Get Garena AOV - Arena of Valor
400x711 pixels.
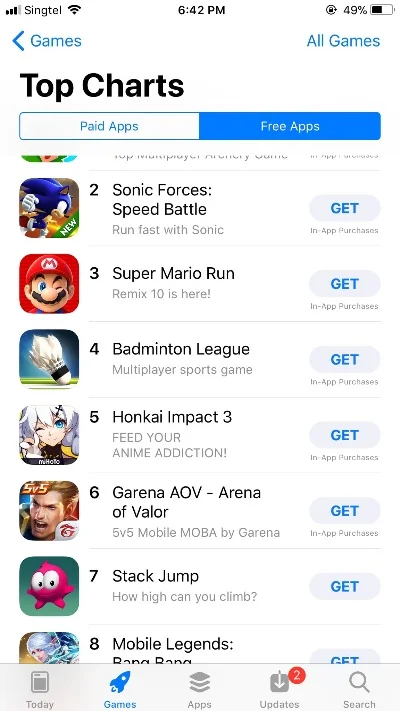(x=345, y=511)
